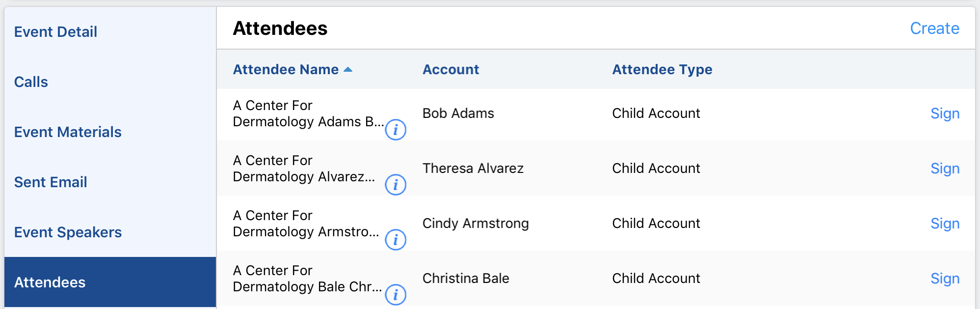Sort by the Attendee Type column header

[x=662, y=70]
